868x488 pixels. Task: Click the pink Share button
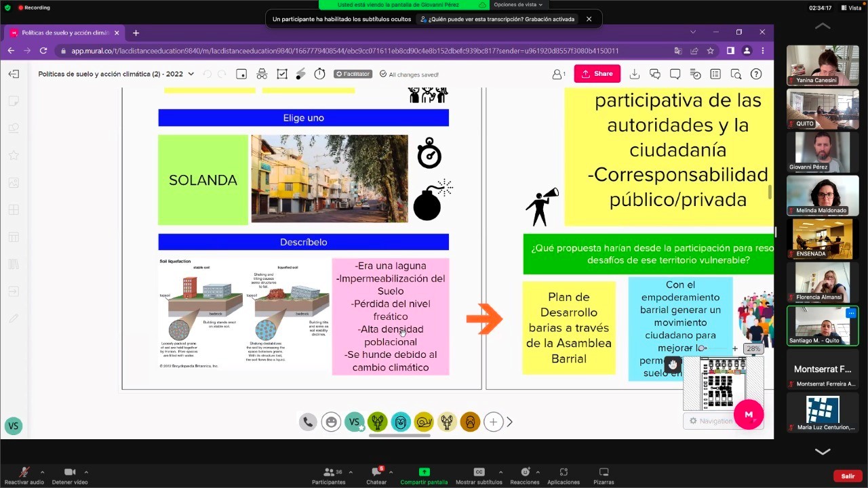tap(597, 74)
